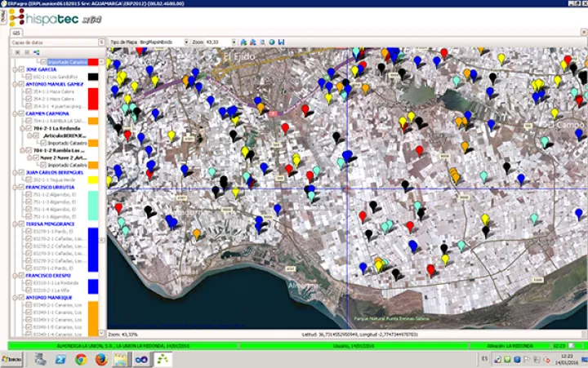Image resolution: width=588 pixels, height=368 pixels.
Task: Open Firefox from the taskbar
Action: tap(101, 358)
